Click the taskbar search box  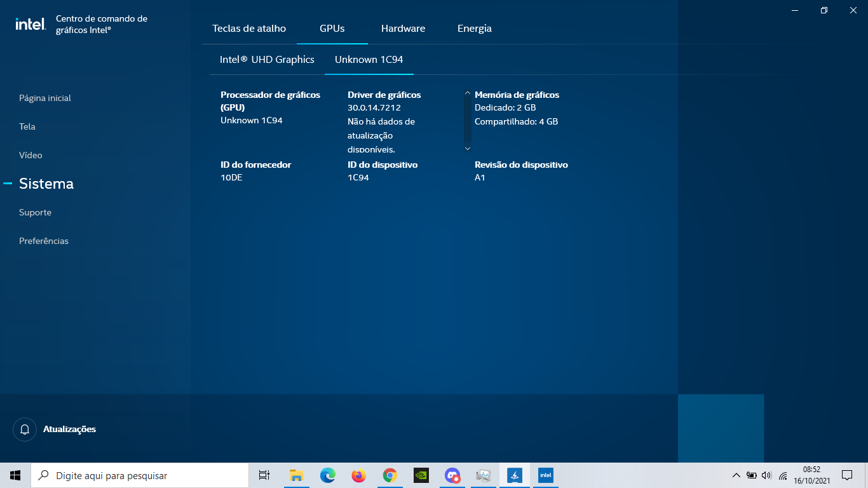click(x=140, y=475)
